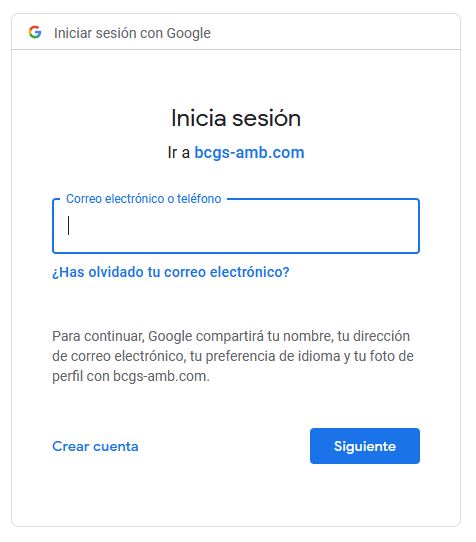Click the word 'Google' in the header title
Image resolution: width=476 pixels, height=542 pixels.
click(x=188, y=33)
